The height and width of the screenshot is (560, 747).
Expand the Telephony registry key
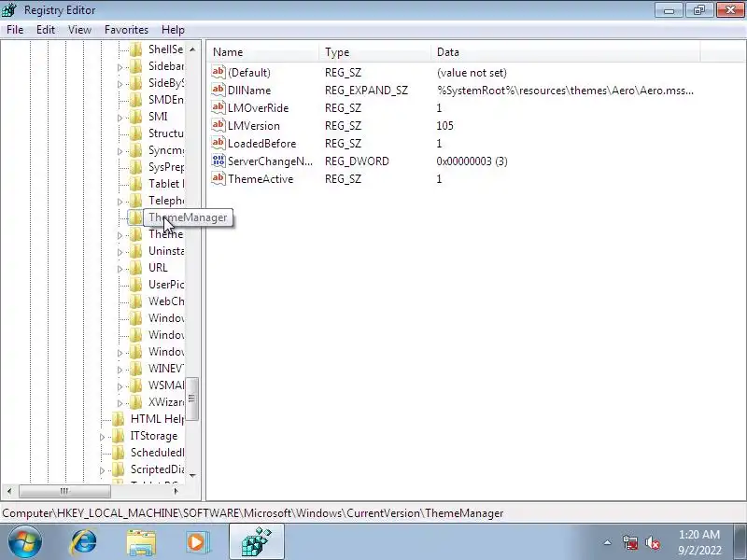120,202
